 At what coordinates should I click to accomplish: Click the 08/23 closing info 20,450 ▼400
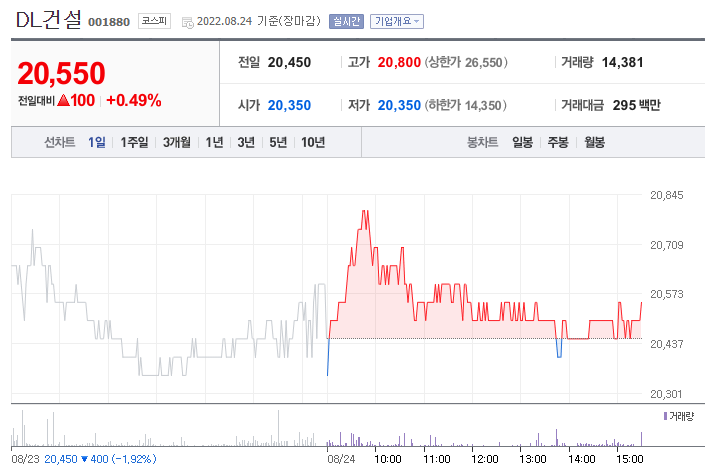100,459
